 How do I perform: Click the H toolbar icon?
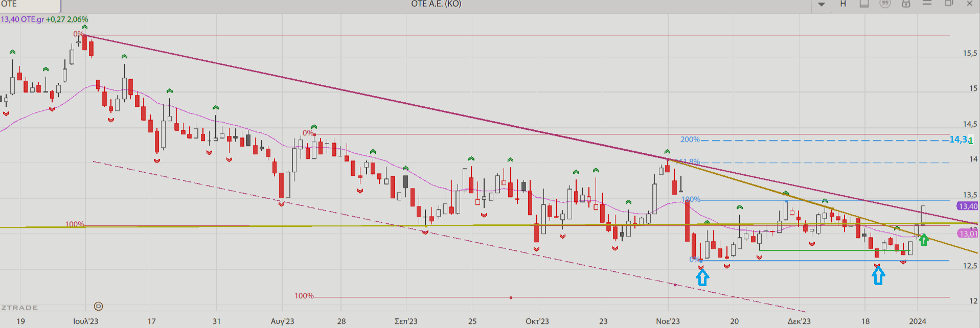coord(843,4)
